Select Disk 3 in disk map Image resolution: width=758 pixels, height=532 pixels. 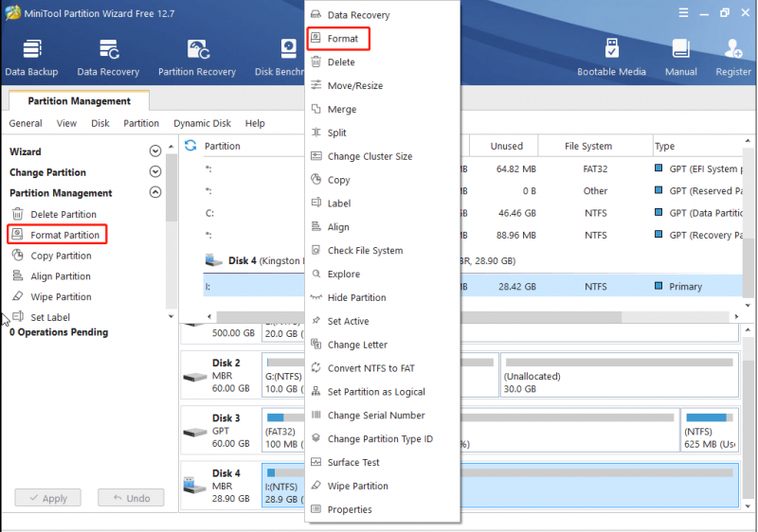click(x=219, y=431)
